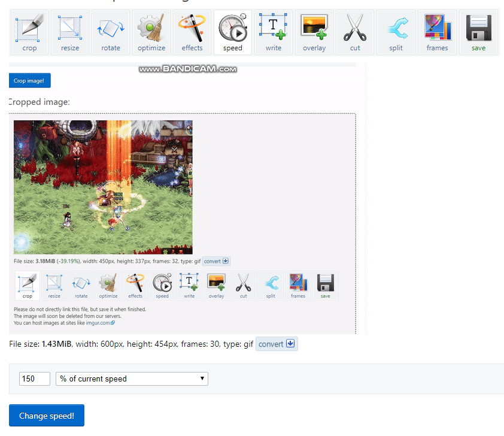This screenshot has height=436, width=504.
Task: Select the effects magic wand tool
Action: [192, 32]
